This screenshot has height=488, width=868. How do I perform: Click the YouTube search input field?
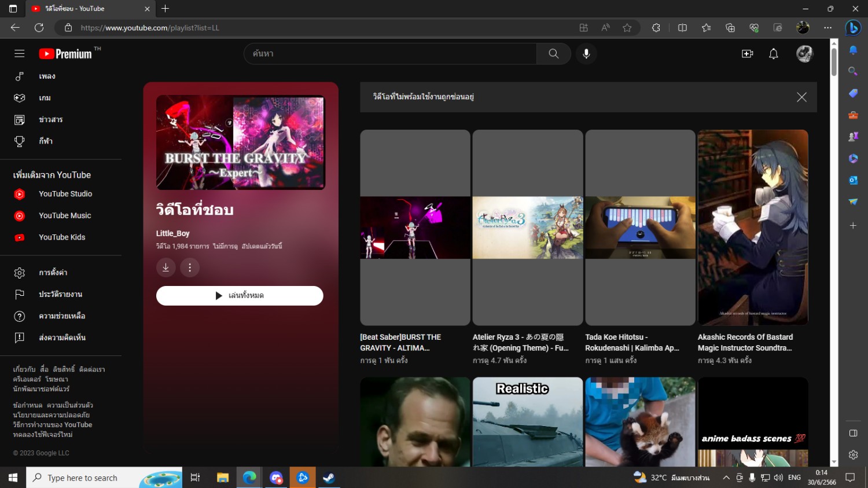(391, 54)
